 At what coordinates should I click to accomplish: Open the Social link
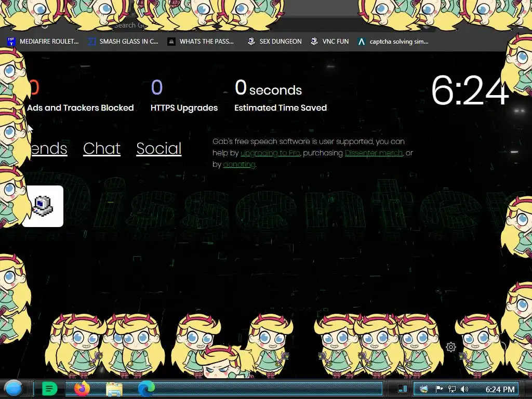point(159,148)
